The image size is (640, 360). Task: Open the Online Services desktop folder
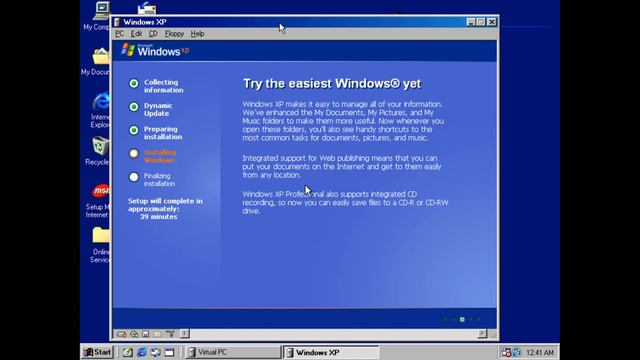100,244
